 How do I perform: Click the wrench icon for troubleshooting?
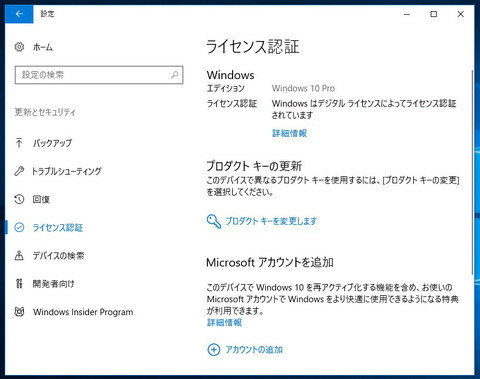coord(19,171)
